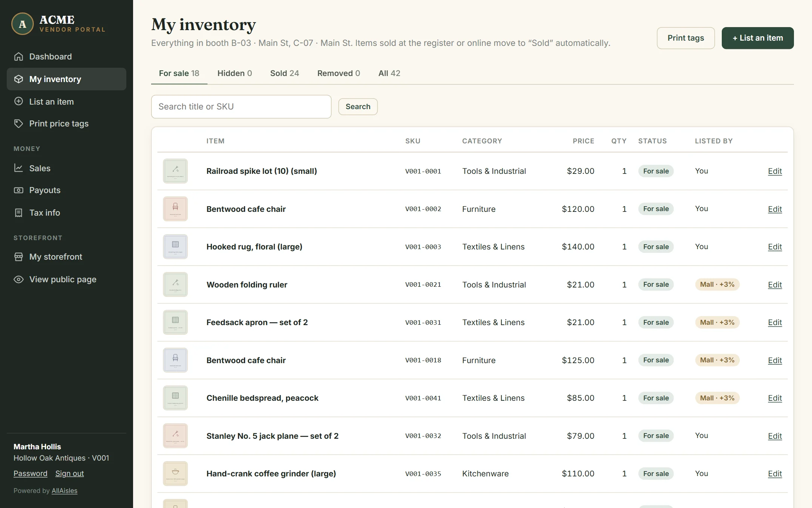The height and width of the screenshot is (508, 812).
Task: Click the My storefront shop icon
Action: [x=18, y=257]
